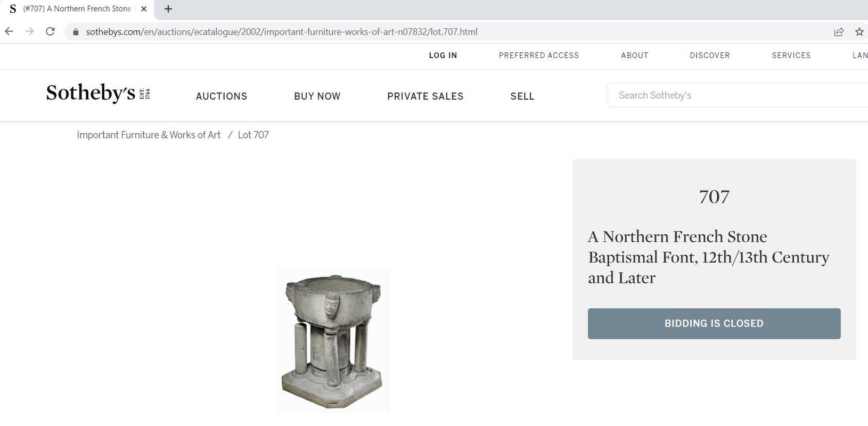Screen dimensions: 868x426
Task: Switch to the AUCTIONS section
Action: [x=222, y=96]
